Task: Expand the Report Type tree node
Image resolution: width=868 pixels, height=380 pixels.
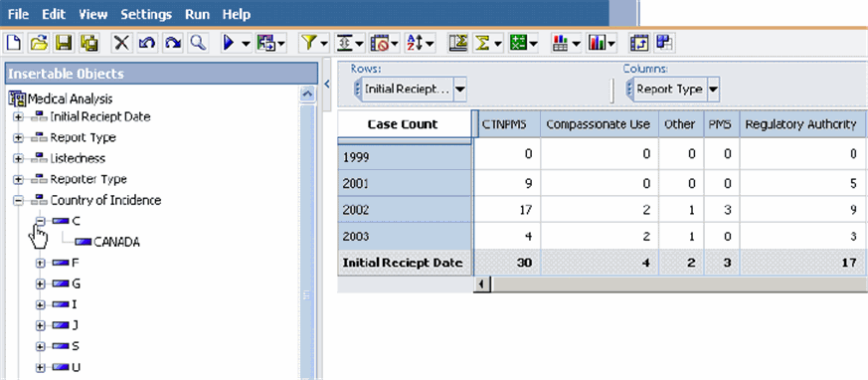Action: tap(18, 138)
